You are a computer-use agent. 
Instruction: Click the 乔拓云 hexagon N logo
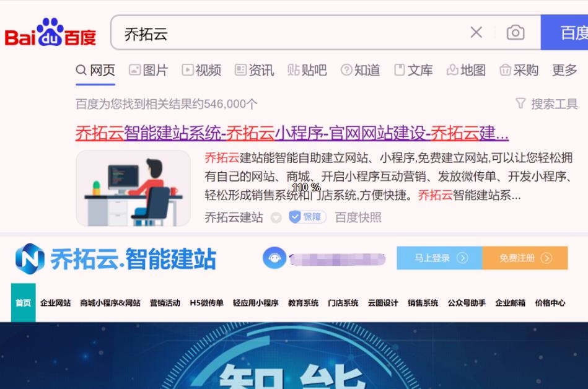30,258
